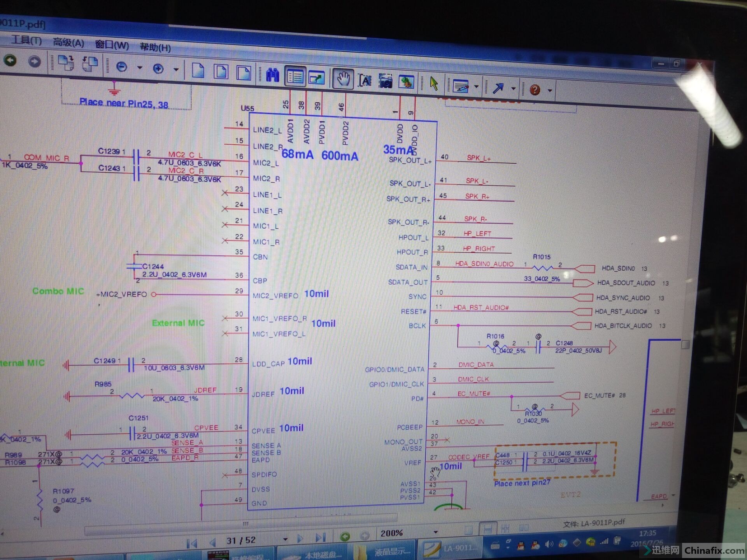This screenshot has height=560, width=747.
Task: Select continuous facing layout in status bar
Action: 524,527
